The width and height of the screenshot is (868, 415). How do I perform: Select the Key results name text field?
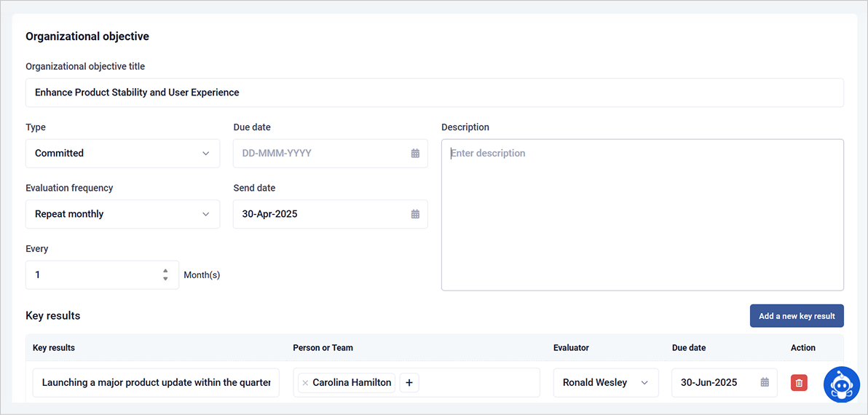[156, 383]
